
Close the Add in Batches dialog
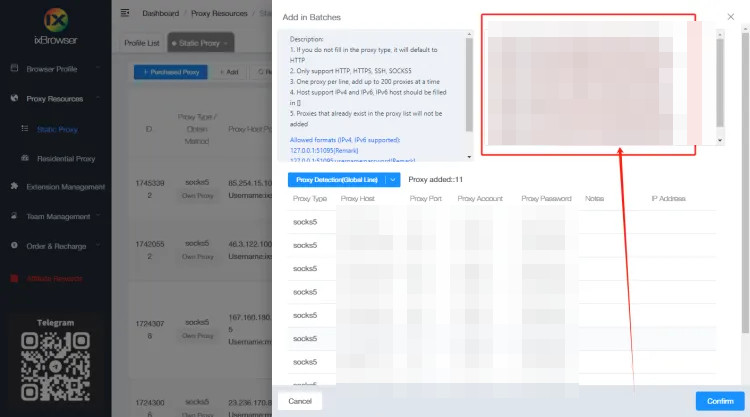(x=730, y=17)
